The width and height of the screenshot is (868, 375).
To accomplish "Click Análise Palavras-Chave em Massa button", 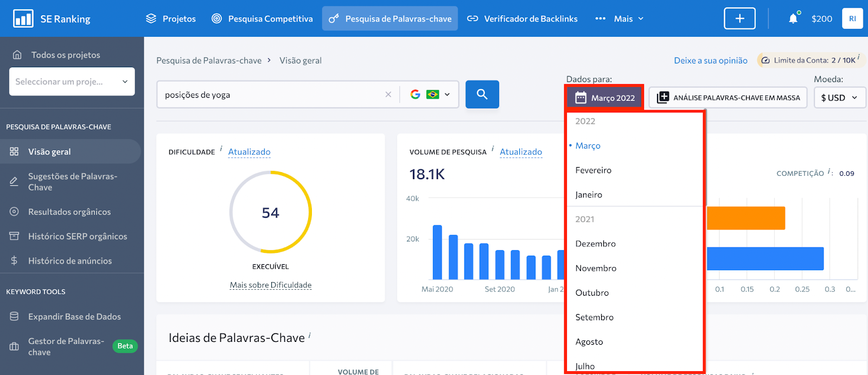I will pos(728,98).
